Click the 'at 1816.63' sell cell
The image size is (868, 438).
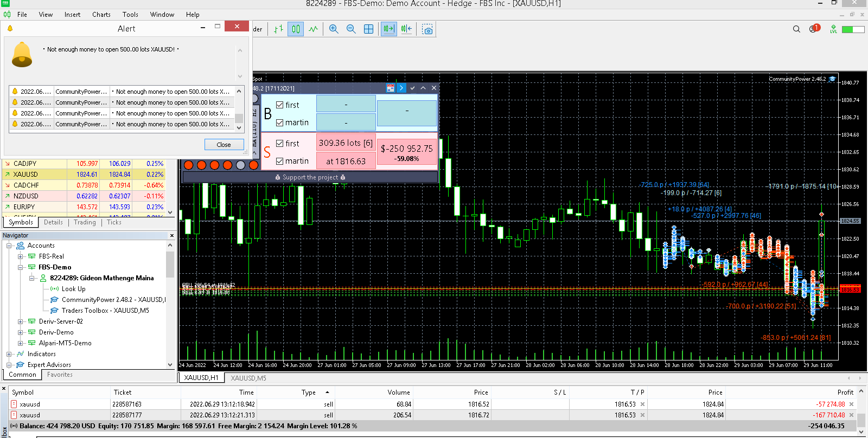[346, 161]
